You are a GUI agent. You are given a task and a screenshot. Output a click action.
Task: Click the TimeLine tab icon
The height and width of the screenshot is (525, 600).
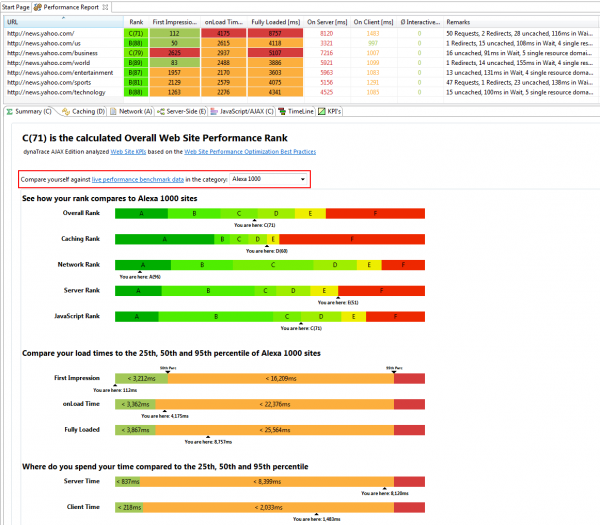coord(282,111)
